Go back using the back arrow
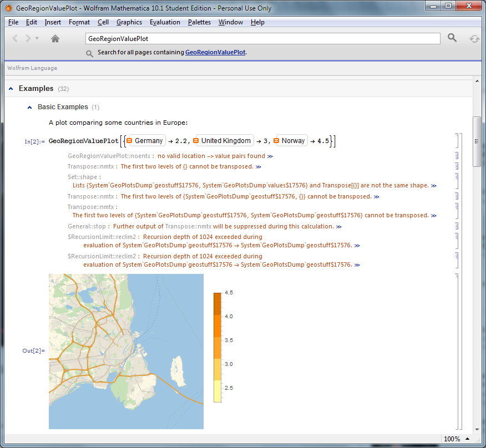Screen dimensions: 486x448 pos(15,38)
